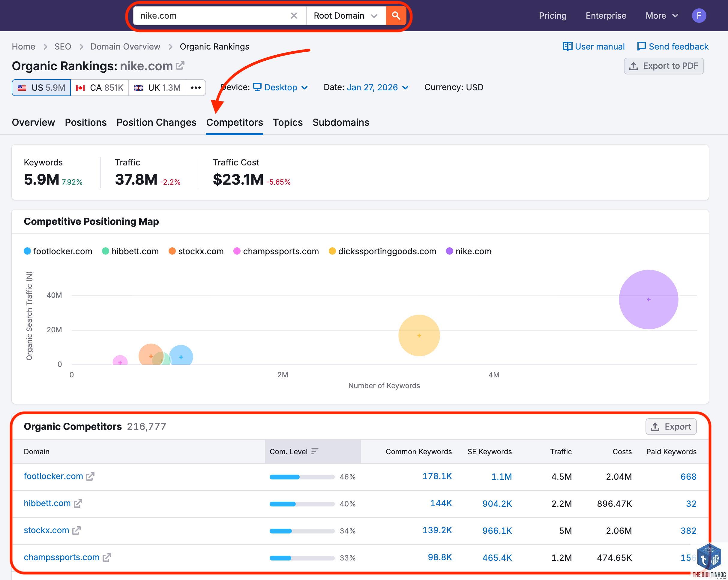Open hibbett.com external link icon
Screen dimensions: 728x580
click(x=78, y=504)
